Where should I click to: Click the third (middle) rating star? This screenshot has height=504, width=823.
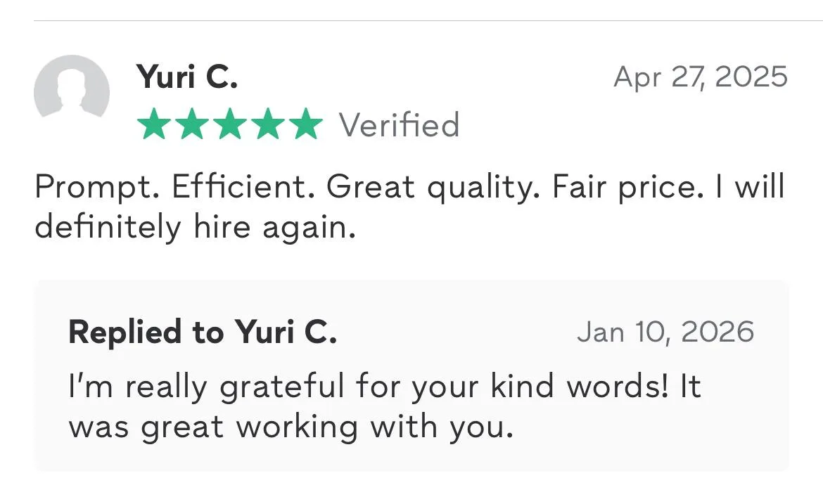(230, 125)
